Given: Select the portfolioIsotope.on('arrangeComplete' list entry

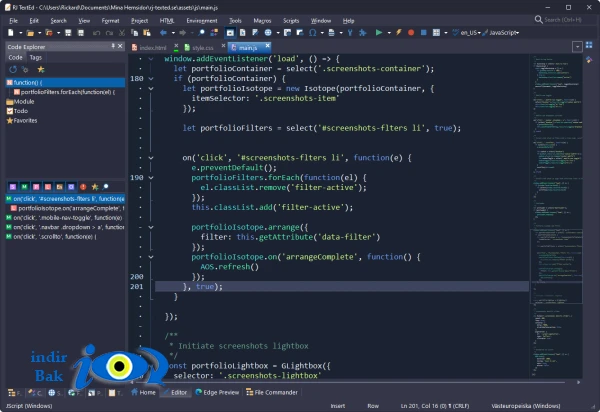Looking at the screenshot, I should [x=67, y=208].
